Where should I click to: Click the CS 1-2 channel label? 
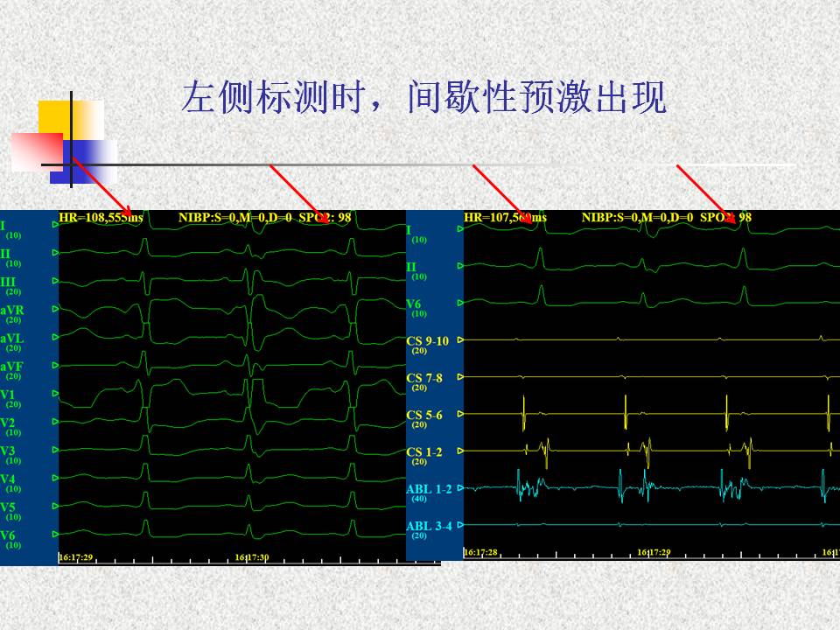pos(424,451)
